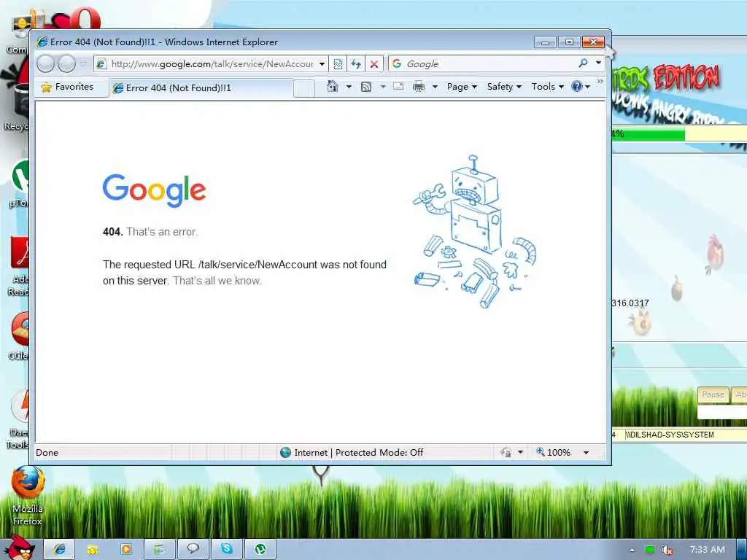The height and width of the screenshot is (560, 747).
Task: Open a new blank tab
Action: [304, 88]
